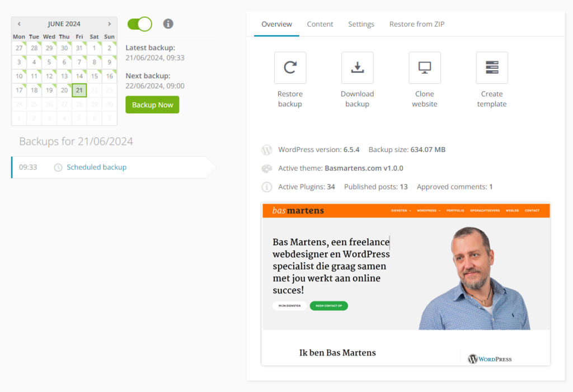
Task: Select June 14 in the calendar
Action: coord(79,76)
